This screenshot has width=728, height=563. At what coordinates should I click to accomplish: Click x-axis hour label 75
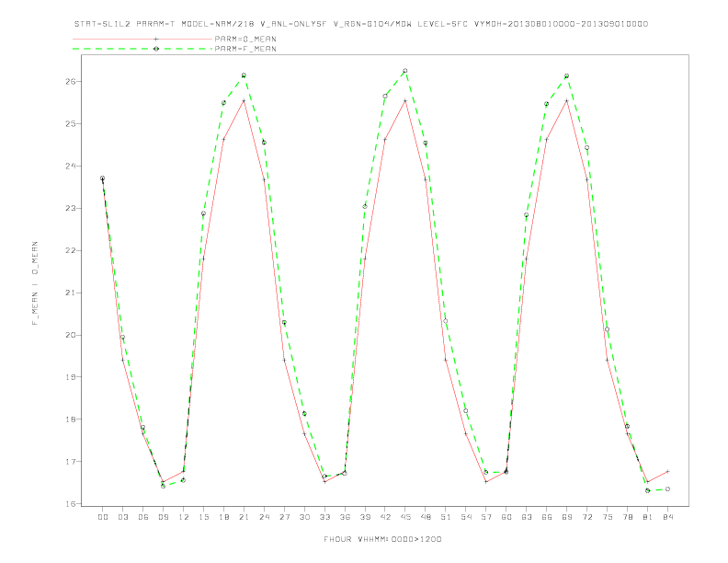coord(607,517)
